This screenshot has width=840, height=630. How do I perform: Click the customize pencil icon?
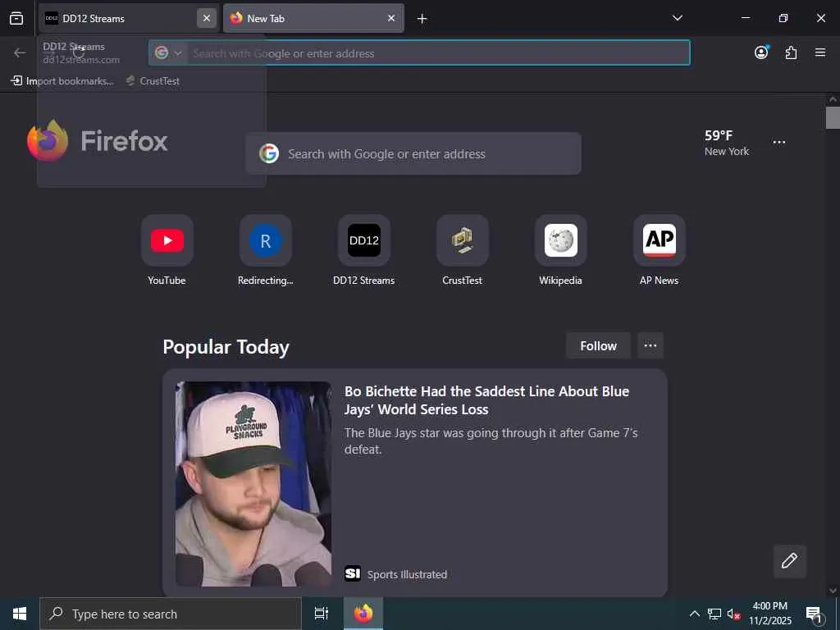[790, 561]
